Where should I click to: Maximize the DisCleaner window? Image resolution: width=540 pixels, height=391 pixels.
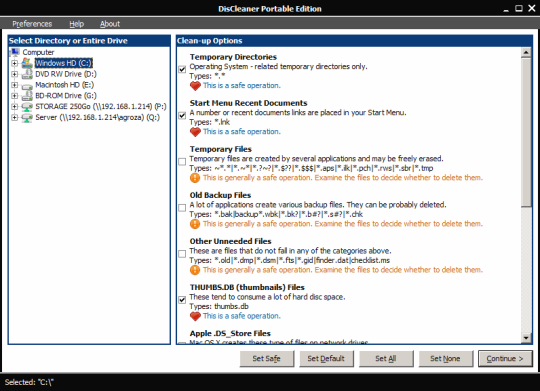[x=519, y=8]
